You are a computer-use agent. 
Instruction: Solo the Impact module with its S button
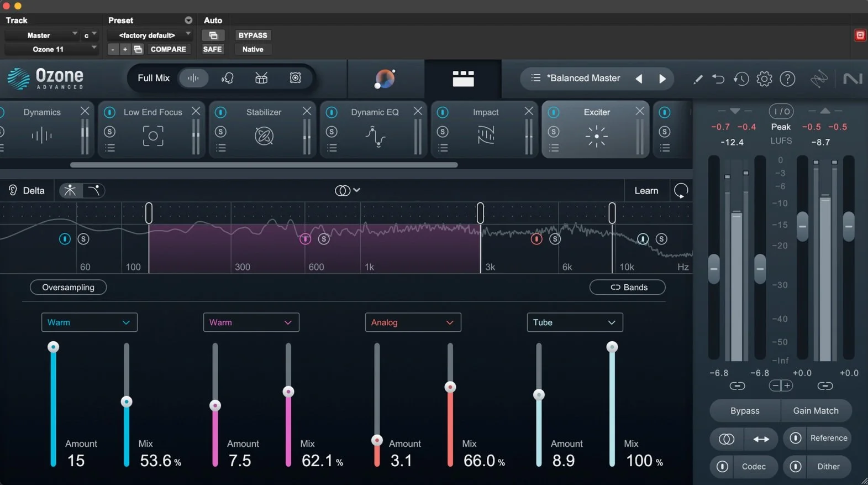[442, 132]
